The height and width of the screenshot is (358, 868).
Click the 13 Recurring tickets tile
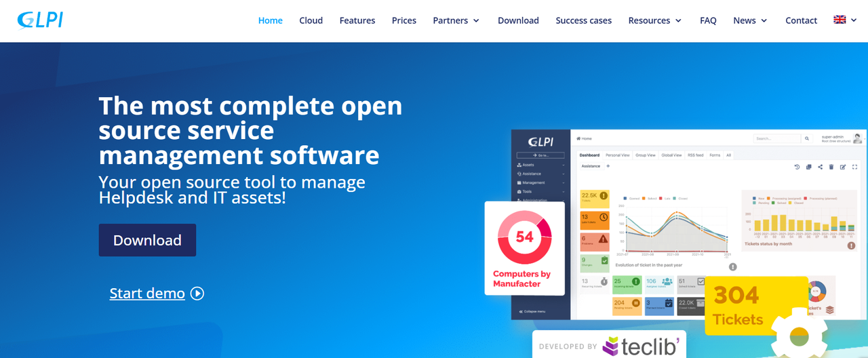pos(595,285)
